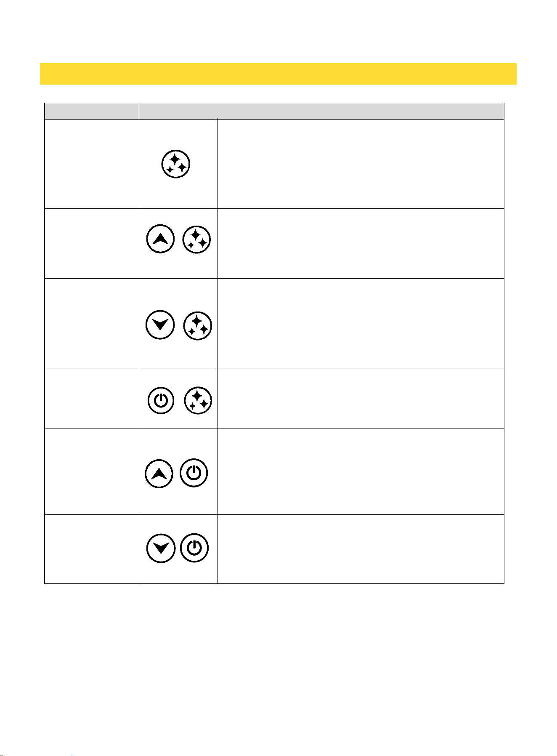Click the sparkle icon next to power icon
The image size is (557, 756).
click(x=198, y=400)
